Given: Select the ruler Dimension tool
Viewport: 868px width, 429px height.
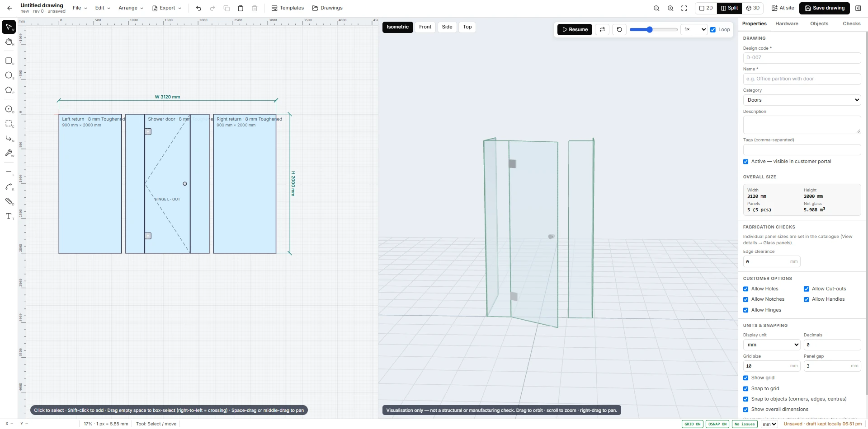Looking at the screenshot, I should point(9,201).
